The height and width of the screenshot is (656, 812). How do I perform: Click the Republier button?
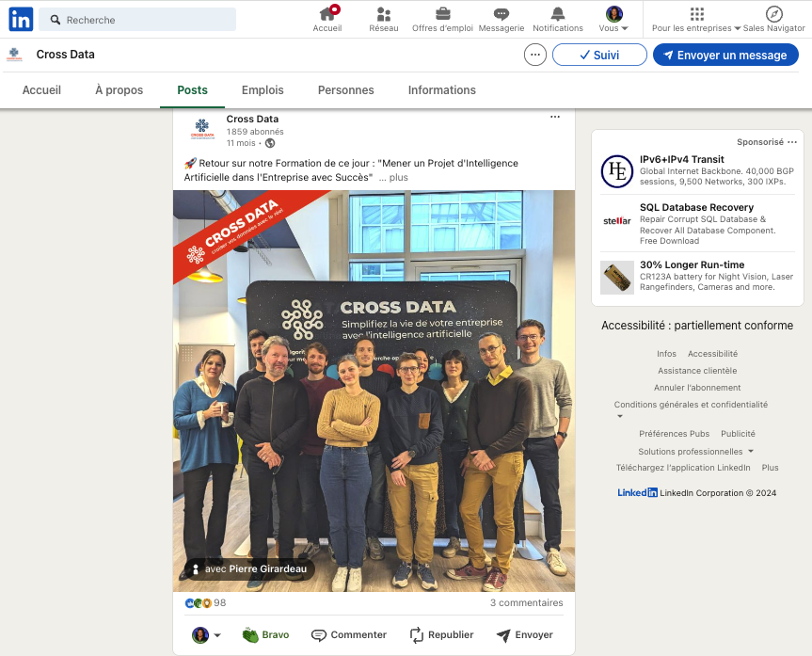click(441, 634)
